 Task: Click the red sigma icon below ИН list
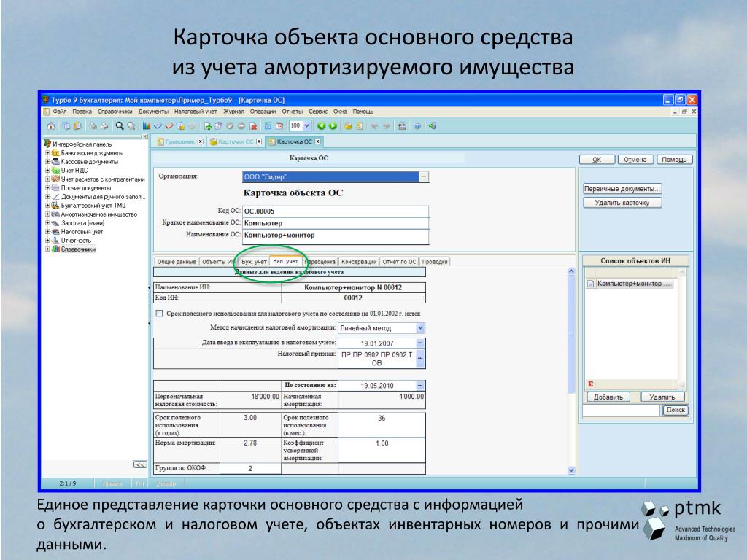[x=591, y=384]
